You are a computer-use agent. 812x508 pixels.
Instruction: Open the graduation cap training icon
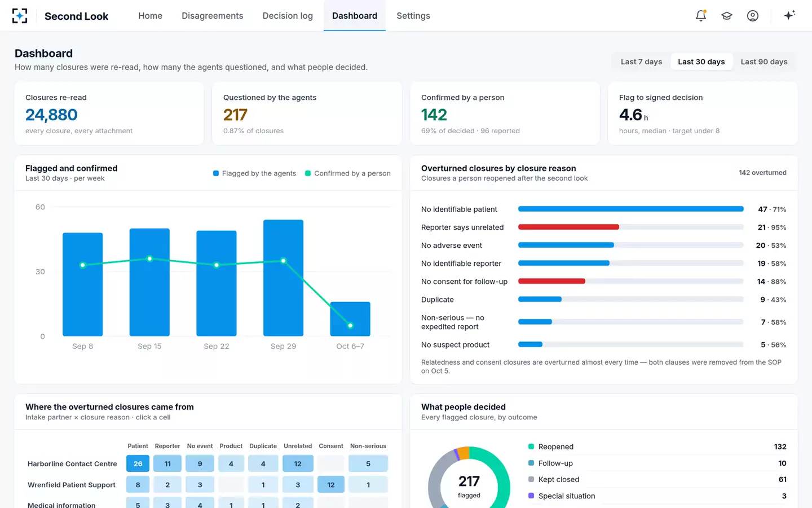pyautogui.click(x=727, y=16)
